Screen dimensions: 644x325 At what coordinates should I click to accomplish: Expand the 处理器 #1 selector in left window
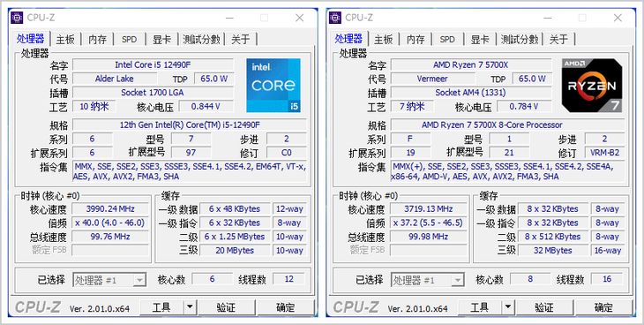coord(140,280)
